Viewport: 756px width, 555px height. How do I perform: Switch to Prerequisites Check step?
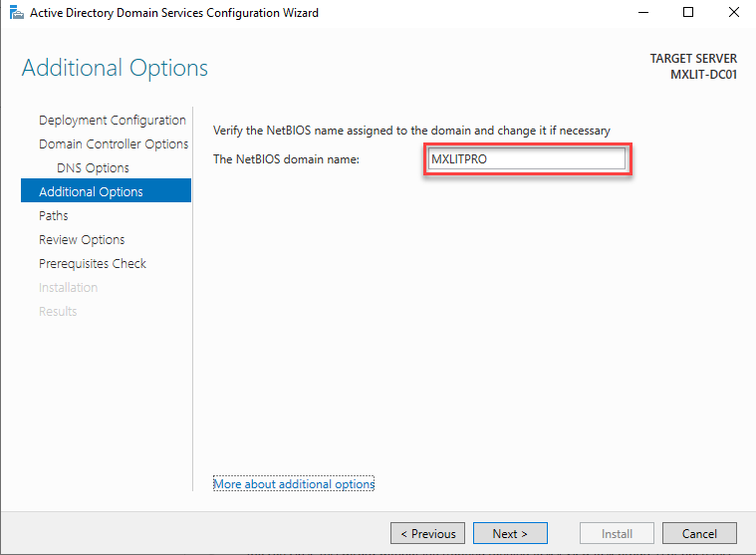(92, 264)
